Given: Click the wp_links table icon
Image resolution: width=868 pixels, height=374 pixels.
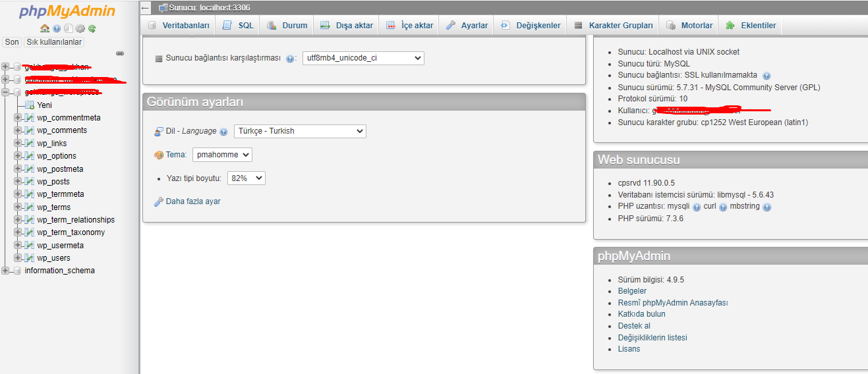Looking at the screenshot, I should [29, 144].
